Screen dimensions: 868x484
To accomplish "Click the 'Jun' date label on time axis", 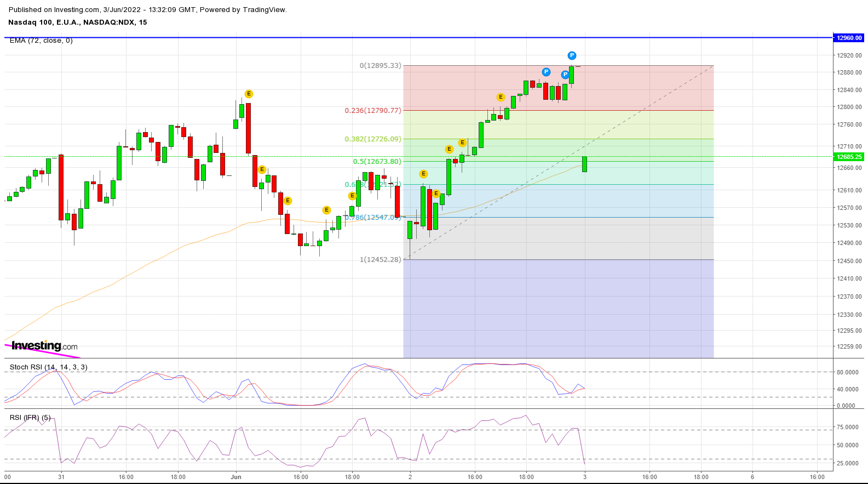I will (x=236, y=477).
